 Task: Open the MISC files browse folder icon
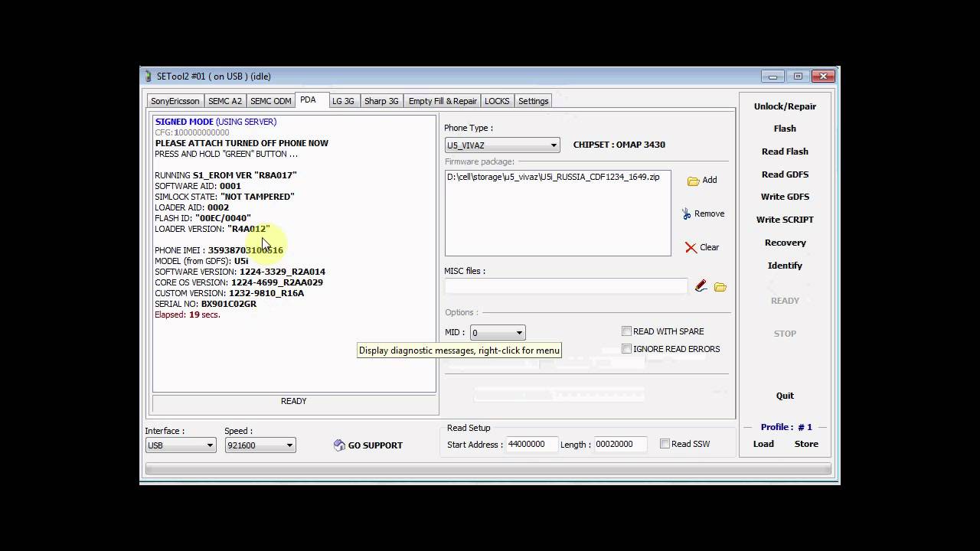pos(720,287)
